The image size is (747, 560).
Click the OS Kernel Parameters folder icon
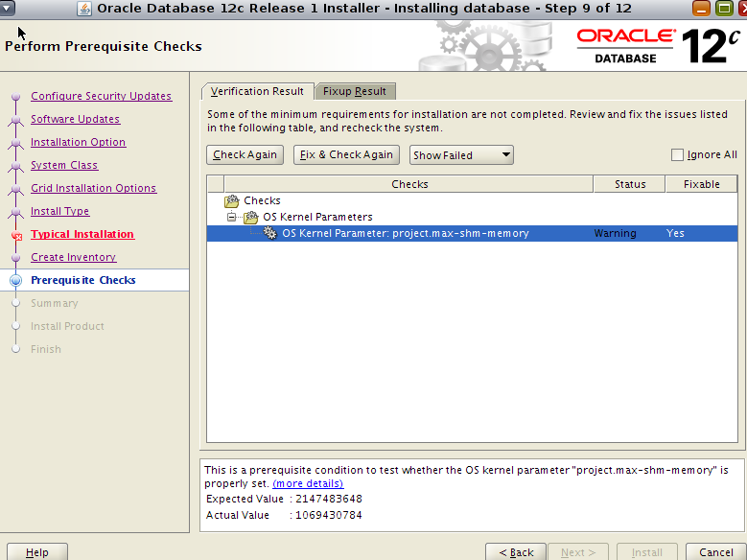coord(250,218)
